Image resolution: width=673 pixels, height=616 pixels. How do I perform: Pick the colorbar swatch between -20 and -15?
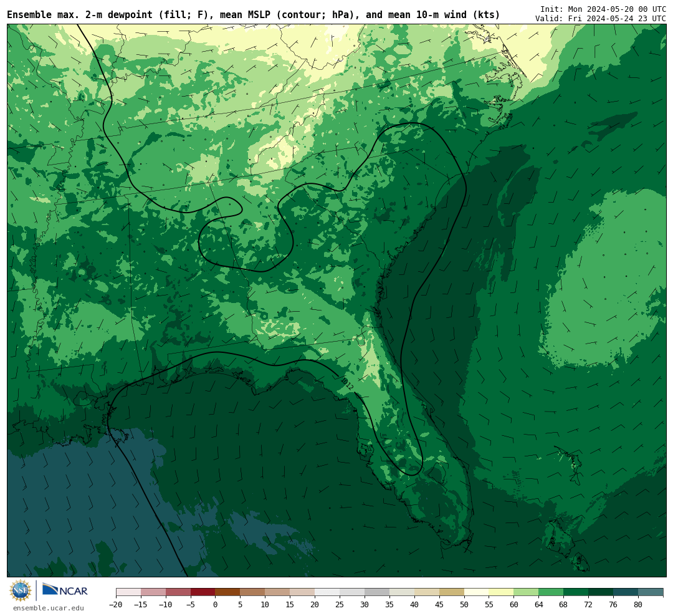pos(128,592)
